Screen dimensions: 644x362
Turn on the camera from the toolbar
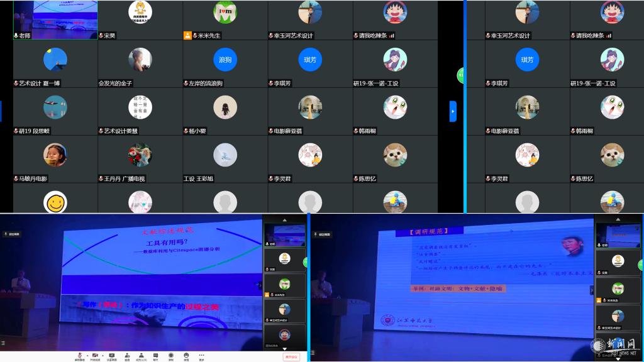click(x=96, y=356)
